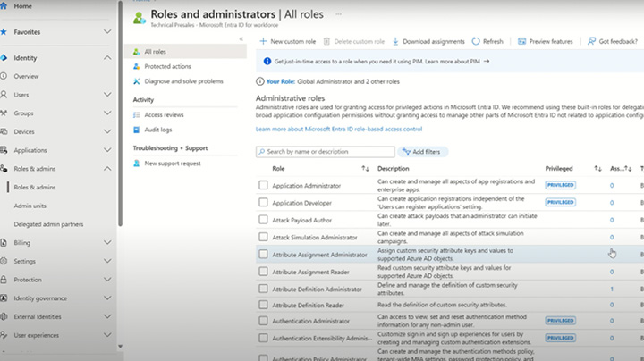The width and height of the screenshot is (644, 361).
Task: Expand the External Identities chevron
Action: 107,316
